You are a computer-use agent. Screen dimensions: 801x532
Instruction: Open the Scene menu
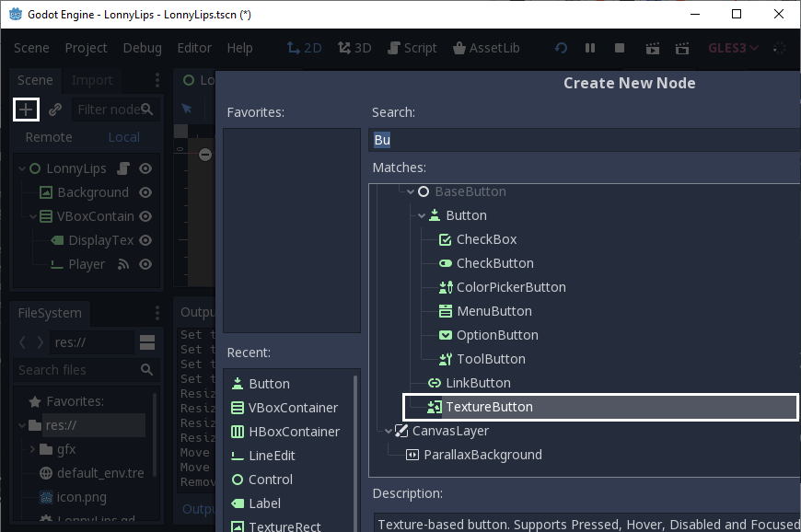pos(31,48)
